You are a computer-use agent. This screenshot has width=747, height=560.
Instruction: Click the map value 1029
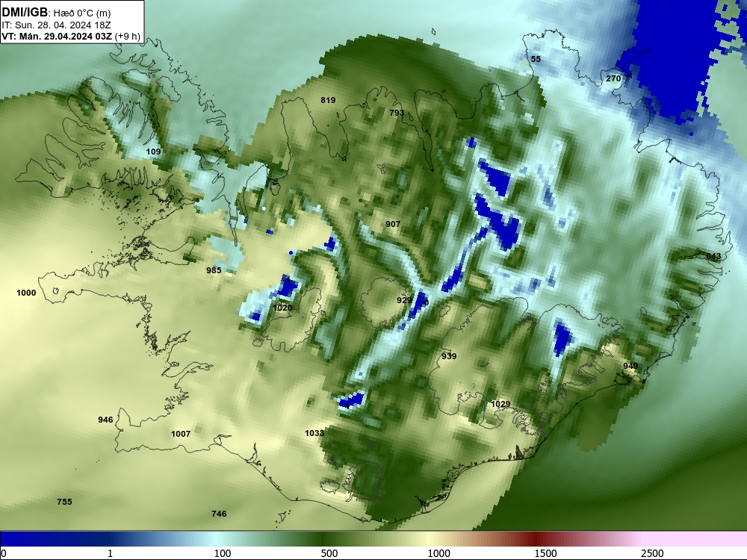500,404
